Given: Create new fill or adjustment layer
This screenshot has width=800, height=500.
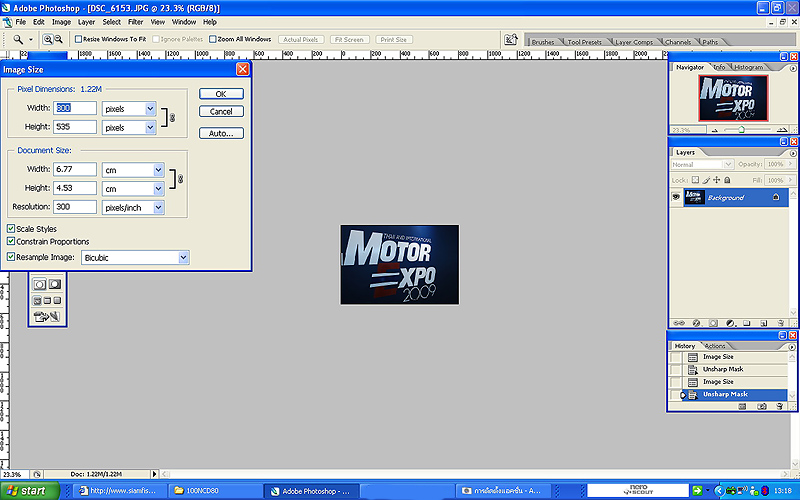Looking at the screenshot, I should tap(730, 323).
